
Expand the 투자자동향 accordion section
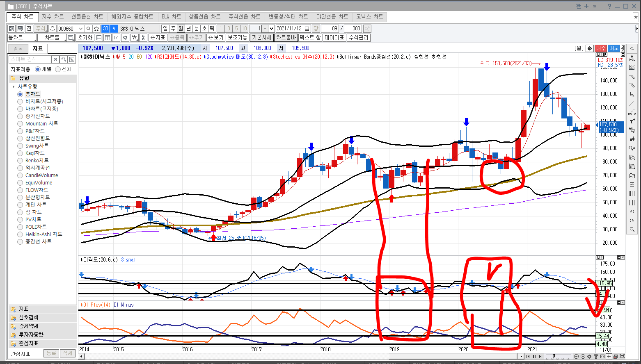(42, 334)
